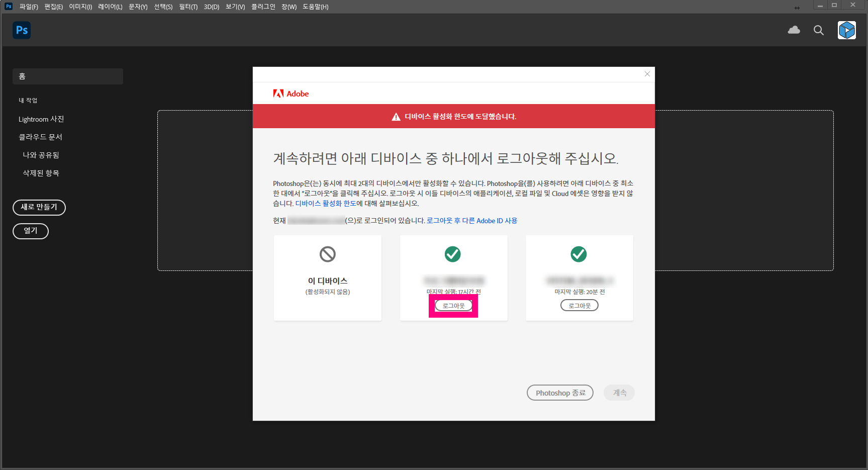Open the 필터(T) menu

188,7
